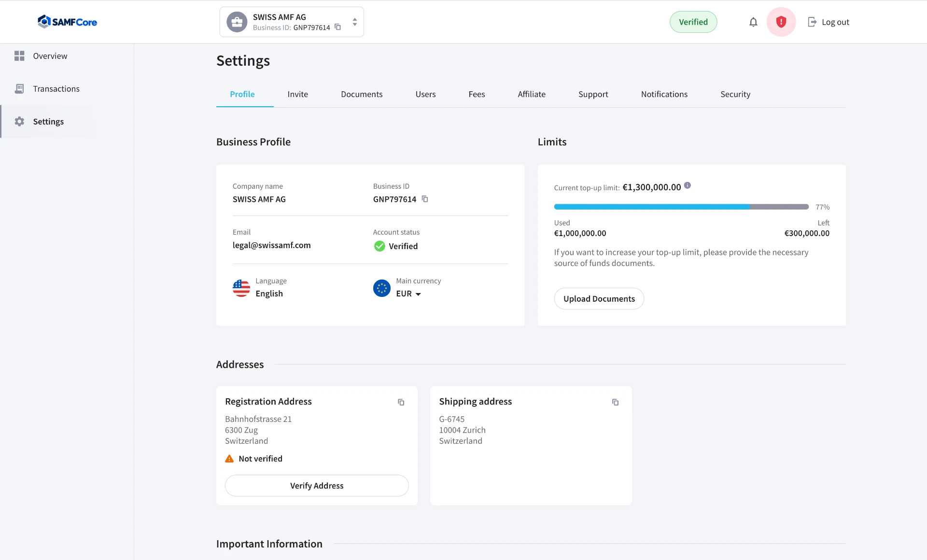Click the 77% progress label
This screenshot has width=927, height=560.
(x=823, y=207)
